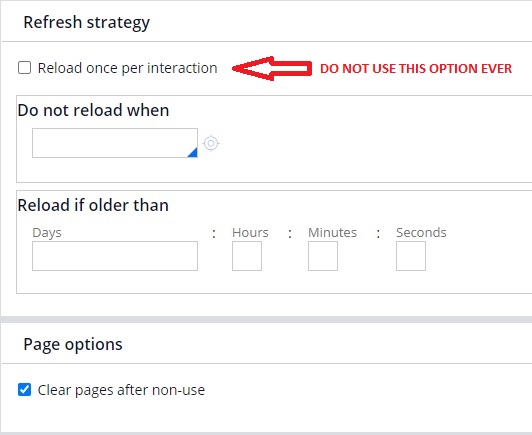
Task: Click the Refresh strategy section header
Action: (87, 23)
